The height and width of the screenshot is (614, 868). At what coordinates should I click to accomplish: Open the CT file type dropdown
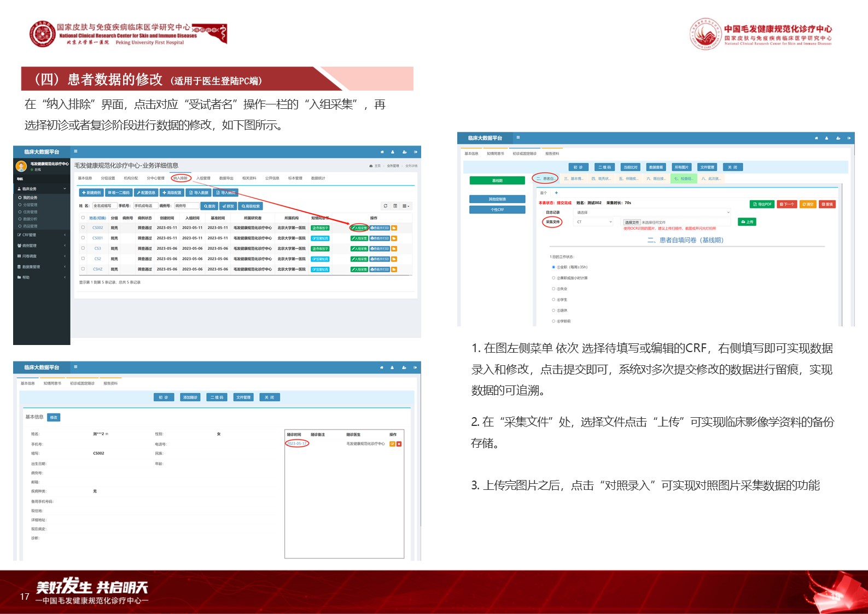click(x=593, y=222)
